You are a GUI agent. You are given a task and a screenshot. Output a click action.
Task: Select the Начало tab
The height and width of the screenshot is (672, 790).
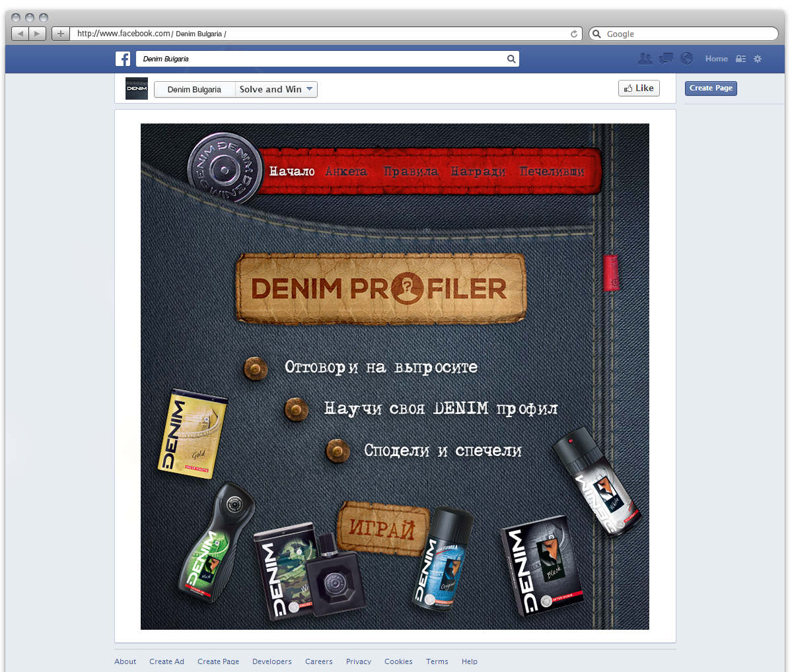click(x=292, y=172)
